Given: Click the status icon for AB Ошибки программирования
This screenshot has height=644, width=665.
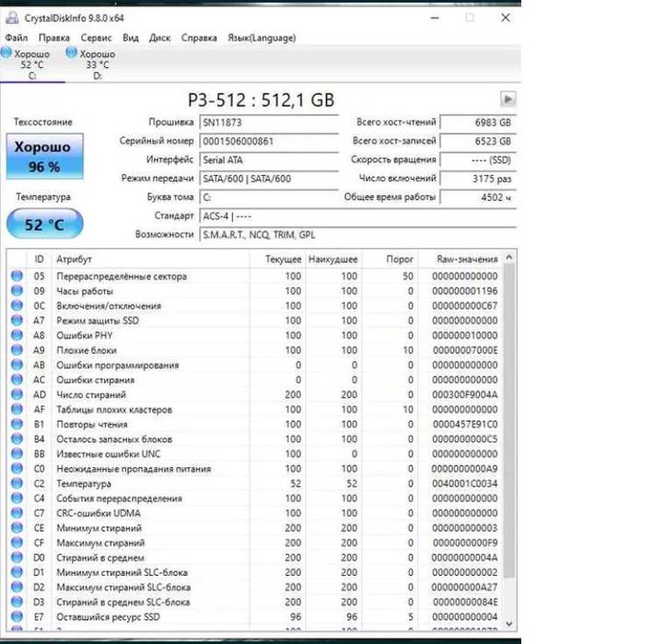Looking at the screenshot, I should (x=17, y=365).
